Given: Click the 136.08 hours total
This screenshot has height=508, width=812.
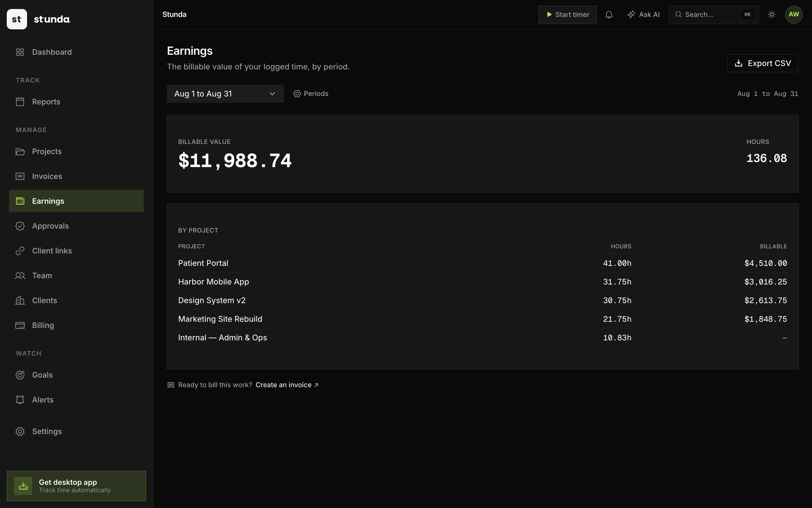Looking at the screenshot, I should tap(767, 158).
